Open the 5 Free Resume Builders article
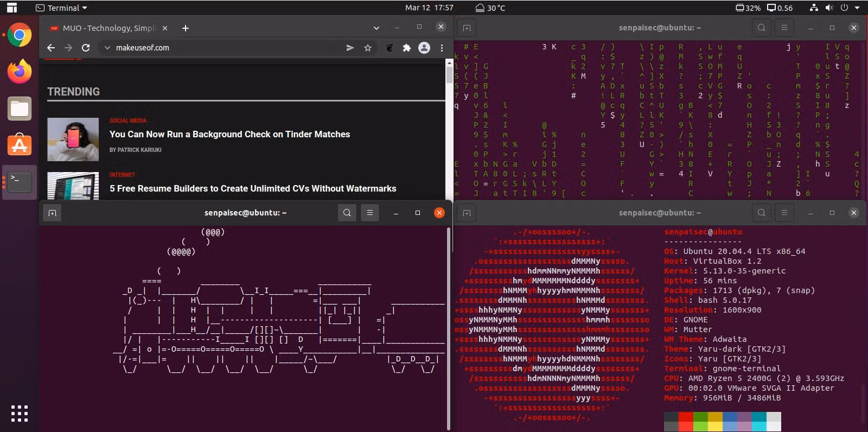Image resolution: width=868 pixels, height=432 pixels. [253, 188]
